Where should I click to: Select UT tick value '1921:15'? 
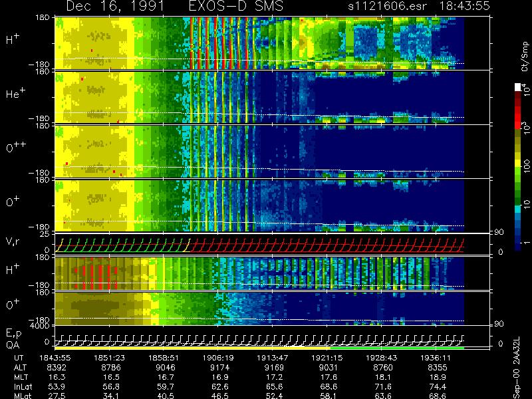pos(327,358)
